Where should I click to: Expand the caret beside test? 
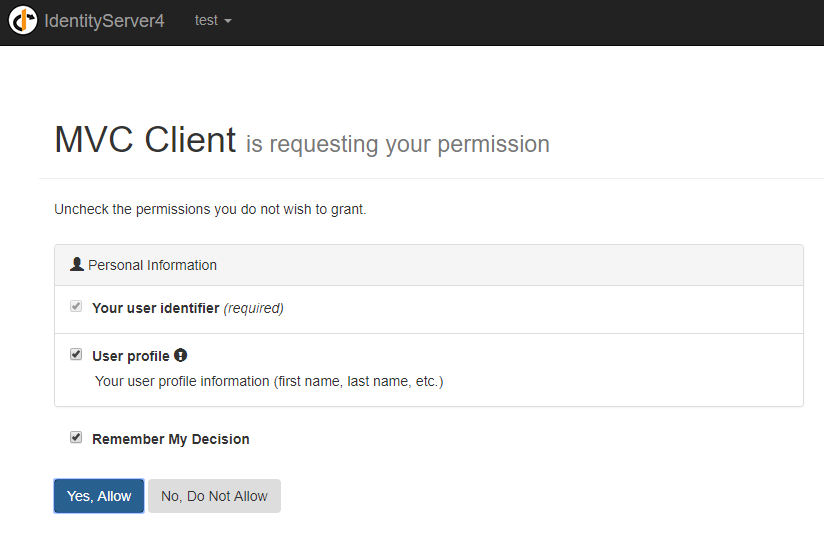coord(228,21)
